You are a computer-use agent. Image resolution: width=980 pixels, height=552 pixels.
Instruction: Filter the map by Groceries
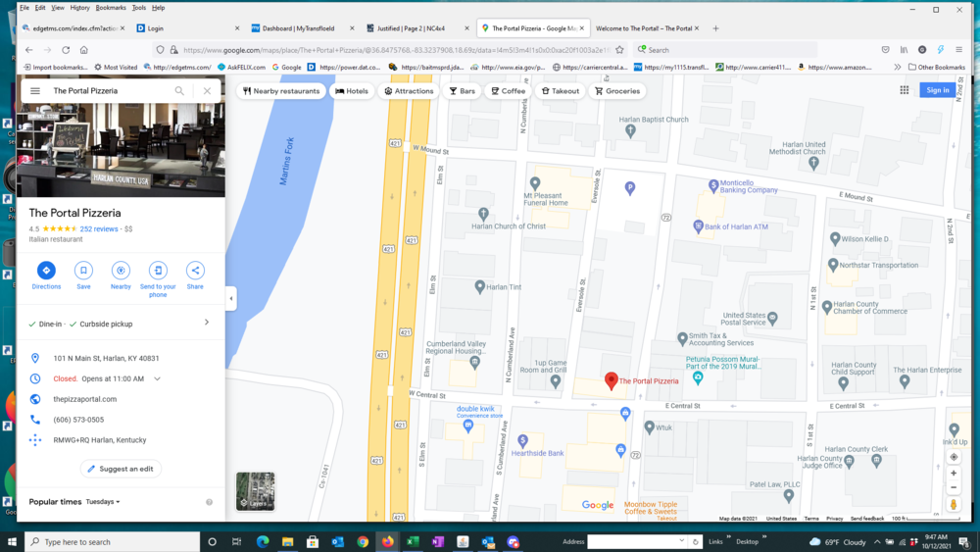click(617, 90)
